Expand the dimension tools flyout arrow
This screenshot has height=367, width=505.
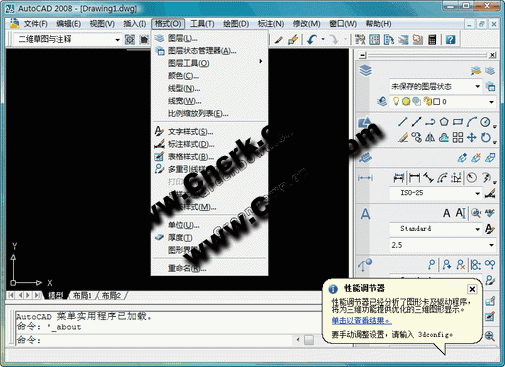tap(495, 182)
